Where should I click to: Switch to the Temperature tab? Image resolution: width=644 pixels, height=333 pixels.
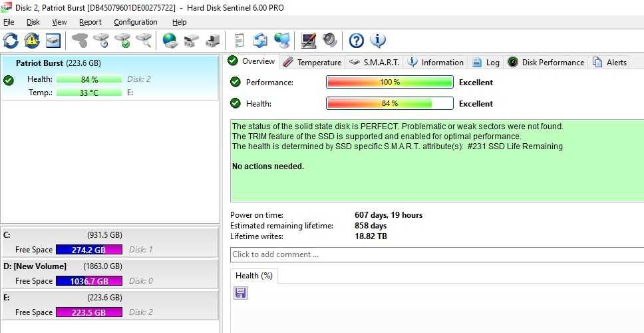point(313,63)
